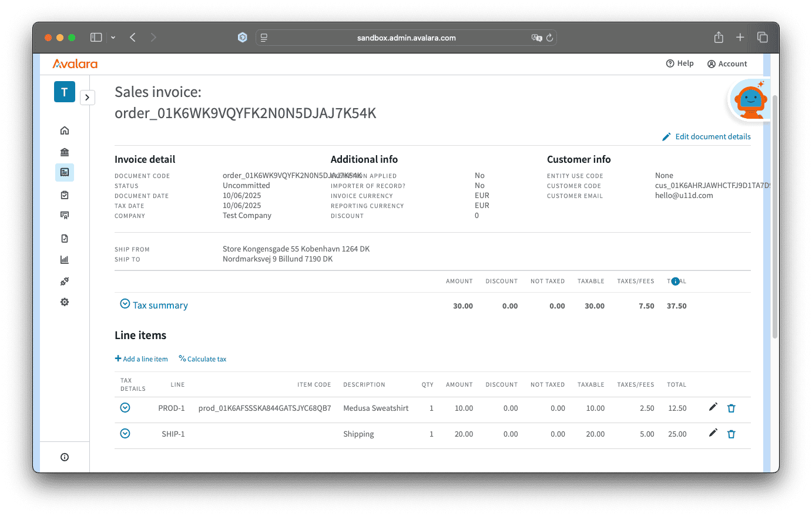Open the Help menu
This screenshot has width=812, height=516.
[680, 63]
